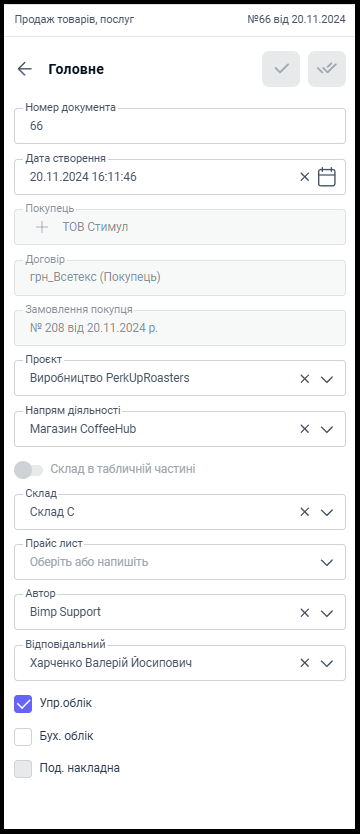360x834 pixels.
Task: Clear the selected Склад C value
Action: tap(305, 512)
